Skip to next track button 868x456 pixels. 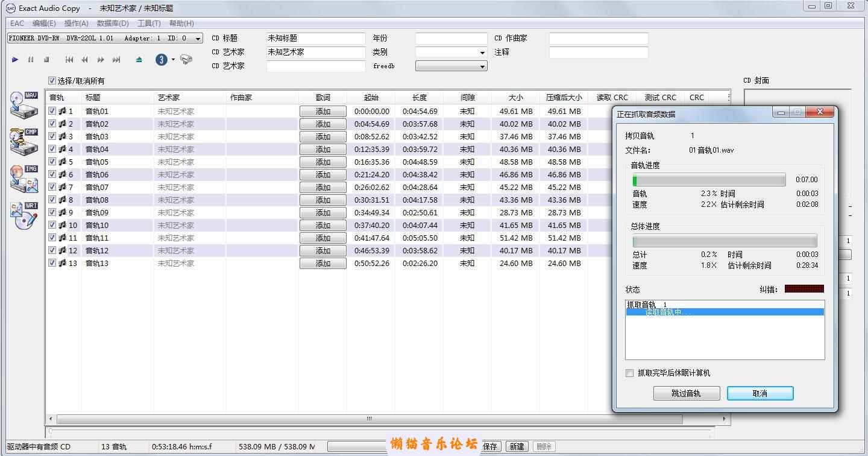click(x=116, y=60)
